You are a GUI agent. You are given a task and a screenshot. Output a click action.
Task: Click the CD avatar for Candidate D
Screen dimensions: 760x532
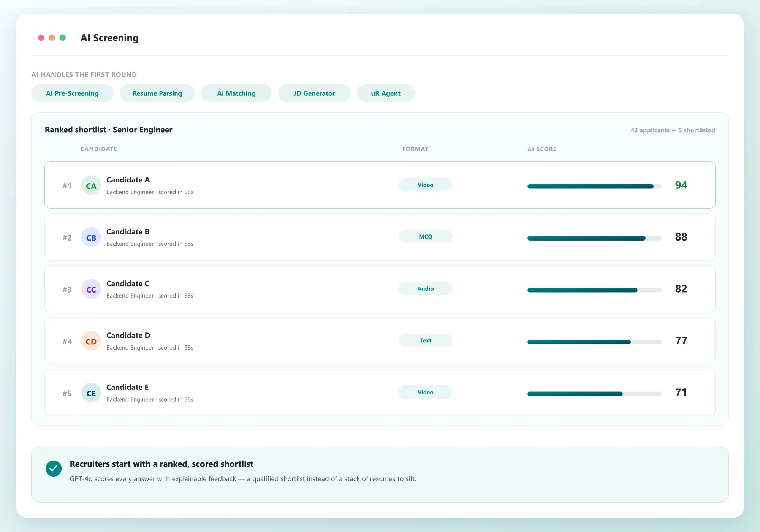click(x=91, y=341)
